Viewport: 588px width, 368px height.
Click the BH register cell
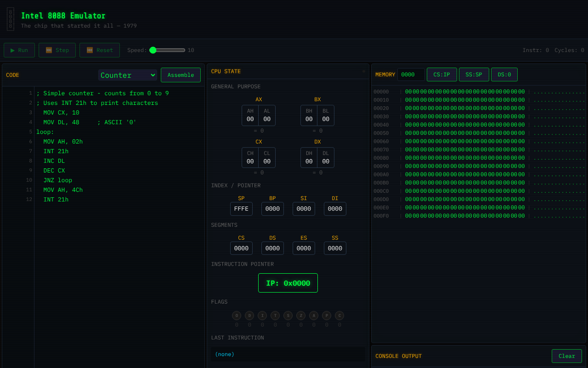pyautogui.click(x=309, y=115)
